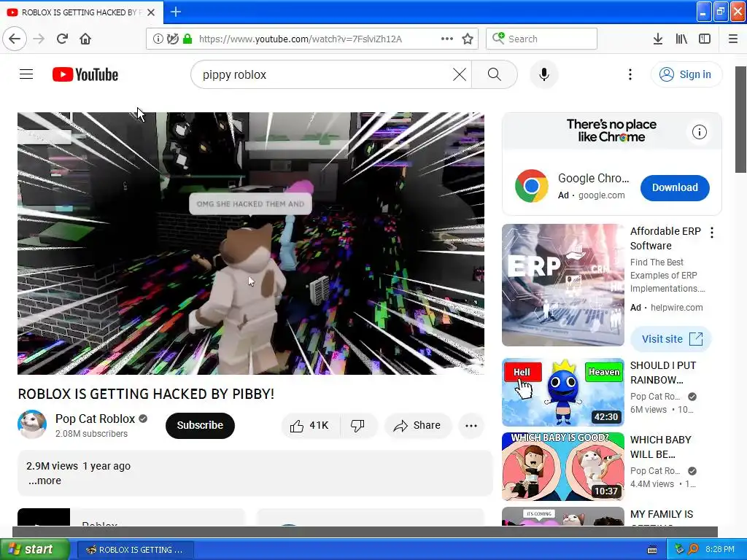Screen dimensions: 747x560
Task: Close the ROBLOX IS GETTING HACKED tab
Action: (151, 12)
